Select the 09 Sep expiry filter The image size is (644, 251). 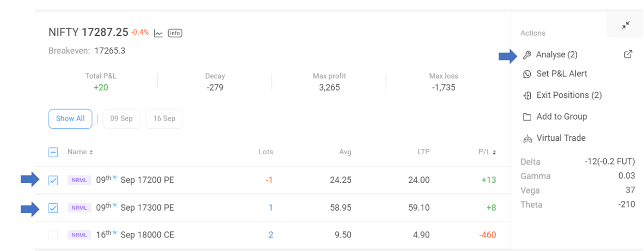122,119
